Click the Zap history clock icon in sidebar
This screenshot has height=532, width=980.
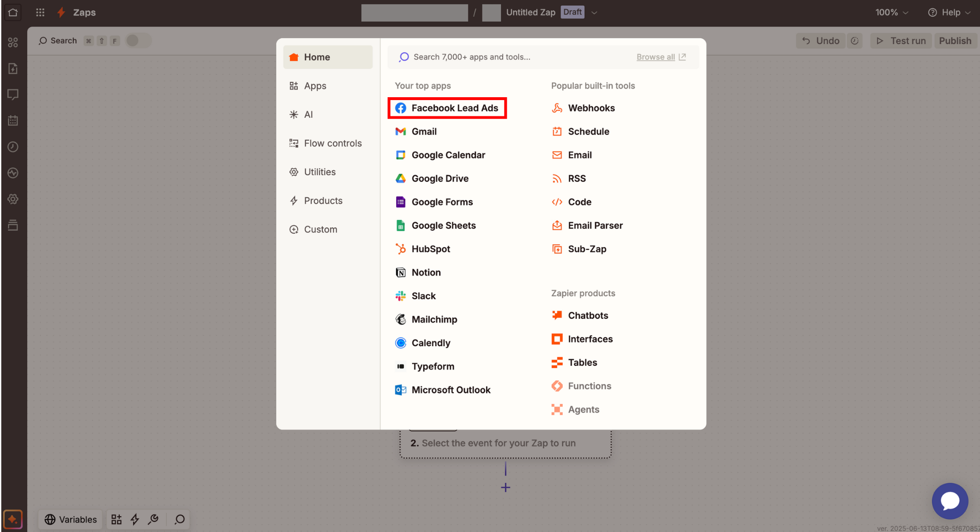(13, 147)
